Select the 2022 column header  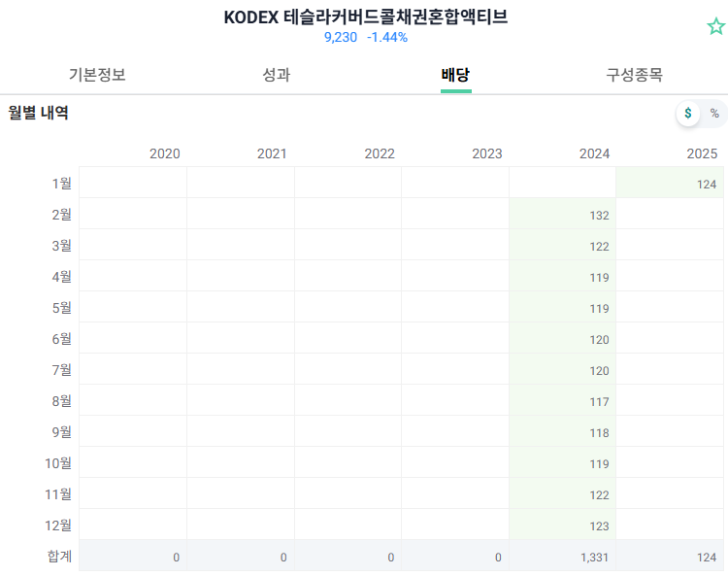[380, 153]
